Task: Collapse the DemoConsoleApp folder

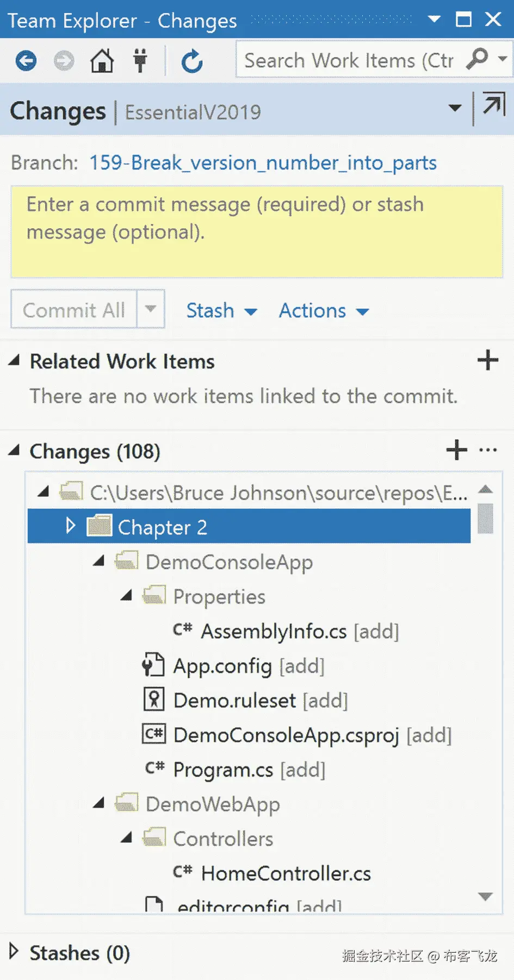Action: coord(98,561)
